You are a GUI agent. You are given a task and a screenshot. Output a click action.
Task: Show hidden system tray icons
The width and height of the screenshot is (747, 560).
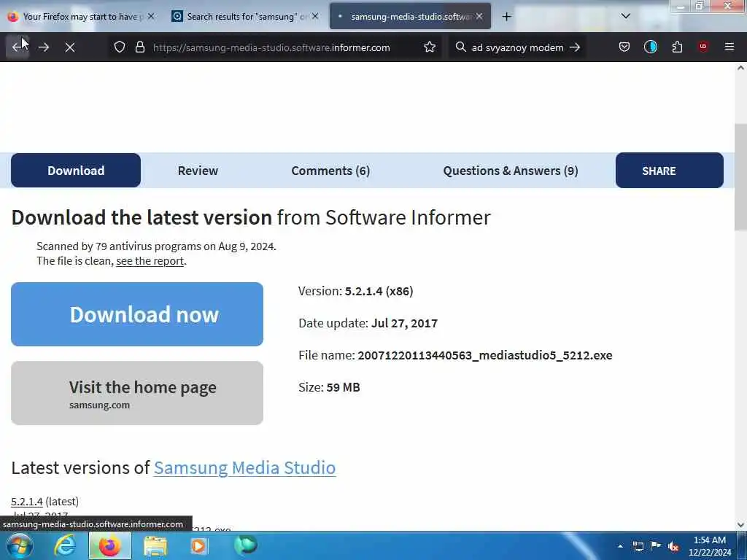click(x=620, y=547)
